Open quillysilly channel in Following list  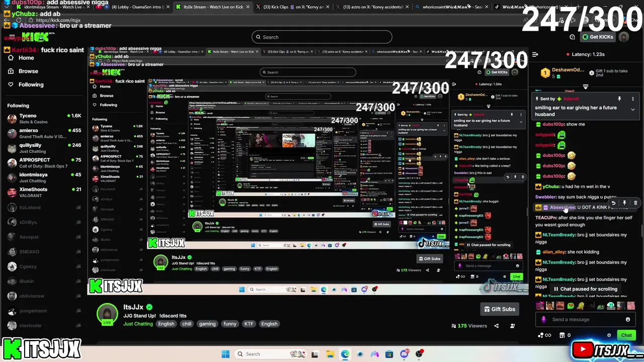coord(44,148)
